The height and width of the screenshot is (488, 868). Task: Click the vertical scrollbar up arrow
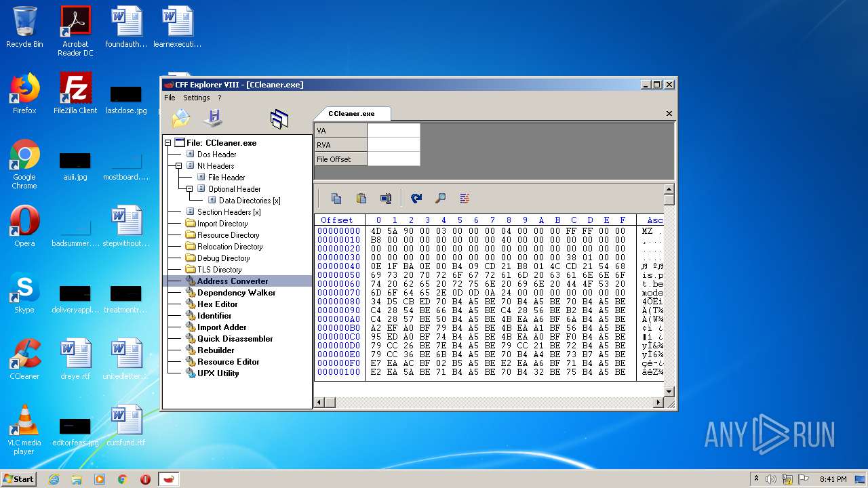(669, 190)
